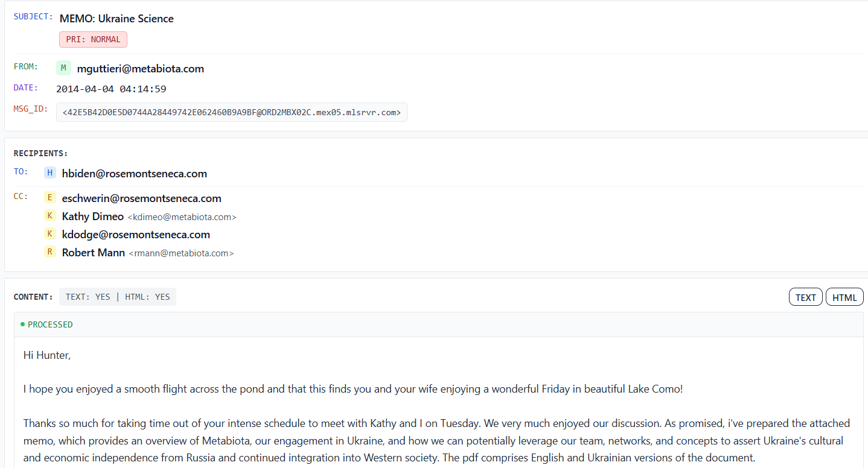868x468 pixels.
Task: Click CC recipient name Robert Mann
Action: pyautogui.click(x=94, y=253)
